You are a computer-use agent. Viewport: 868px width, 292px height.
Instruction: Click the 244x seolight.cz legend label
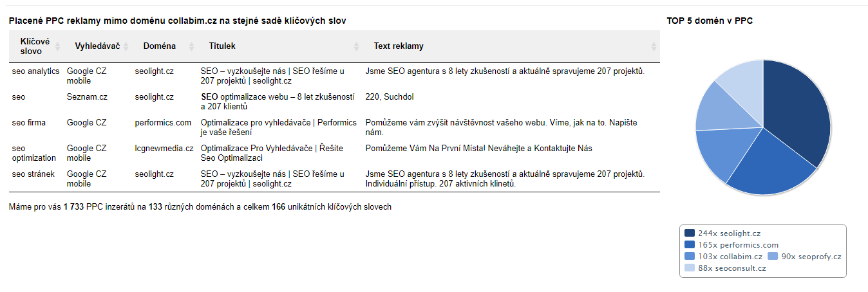(729, 233)
